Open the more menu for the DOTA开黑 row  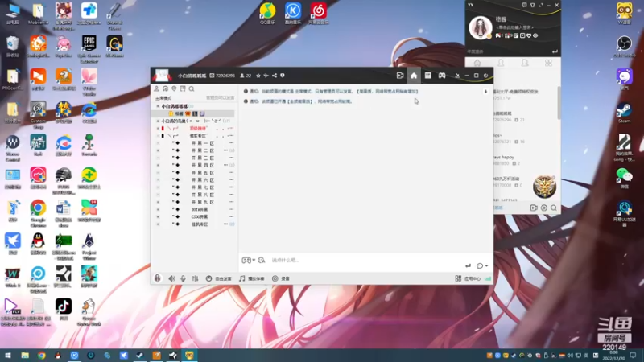232,209
